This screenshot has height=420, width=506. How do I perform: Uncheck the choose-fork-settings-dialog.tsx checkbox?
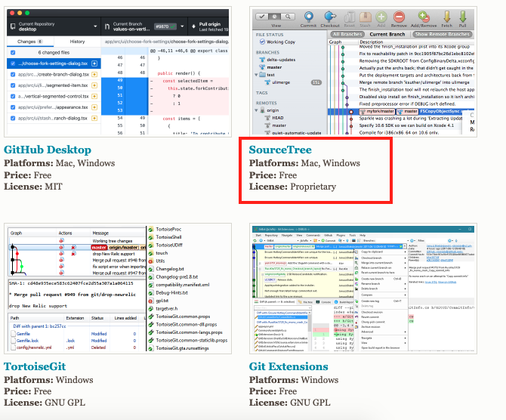[13, 63]
